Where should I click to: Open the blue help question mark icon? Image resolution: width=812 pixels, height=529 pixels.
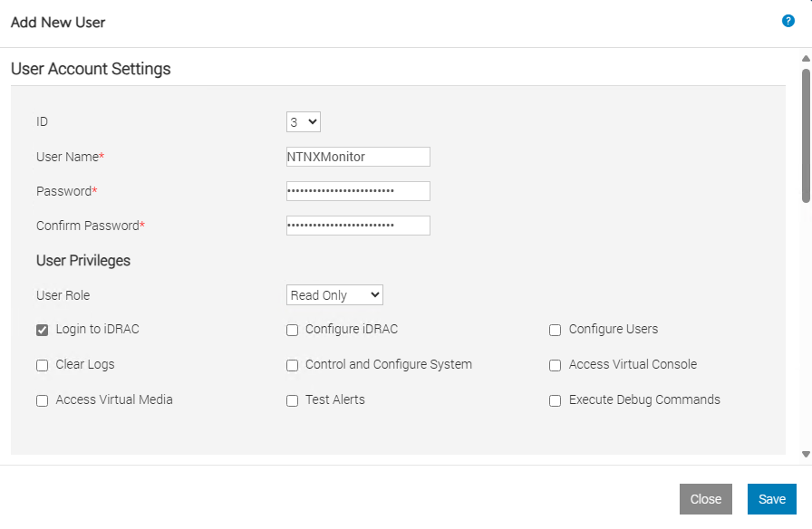pyautogui.click(x=788, y=21)
